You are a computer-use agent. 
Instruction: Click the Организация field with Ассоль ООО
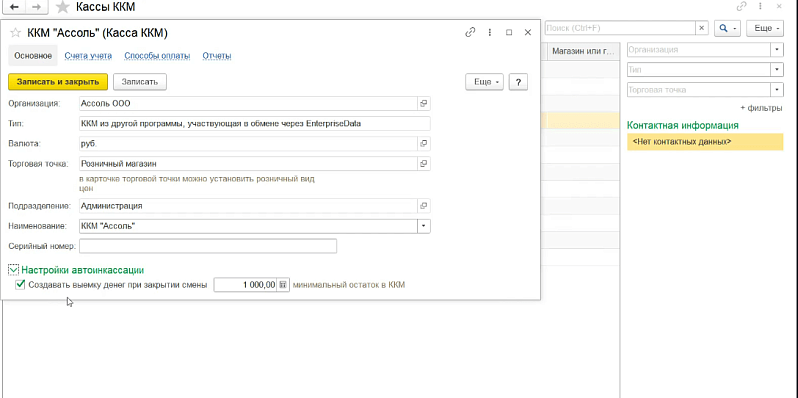[249, 103]
